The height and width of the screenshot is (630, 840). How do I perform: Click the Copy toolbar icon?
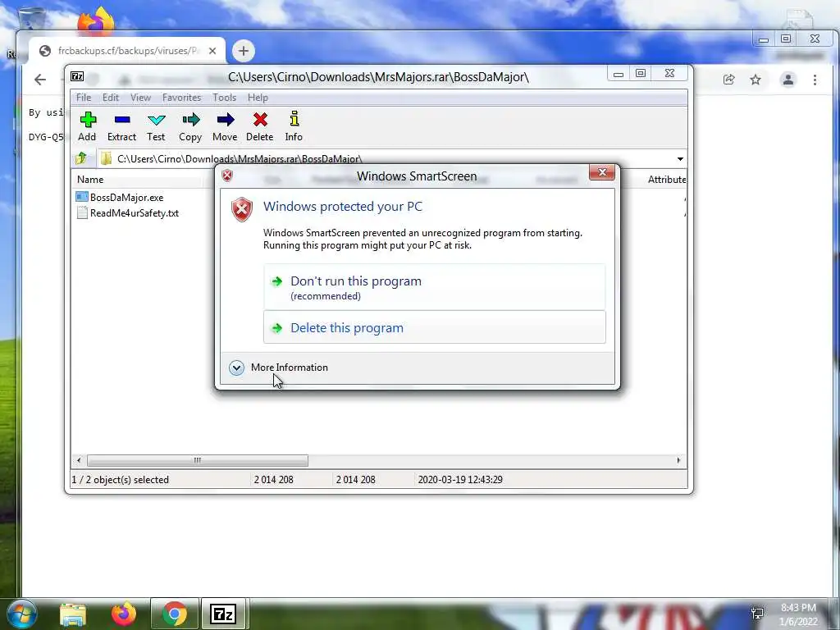[190, 120]
